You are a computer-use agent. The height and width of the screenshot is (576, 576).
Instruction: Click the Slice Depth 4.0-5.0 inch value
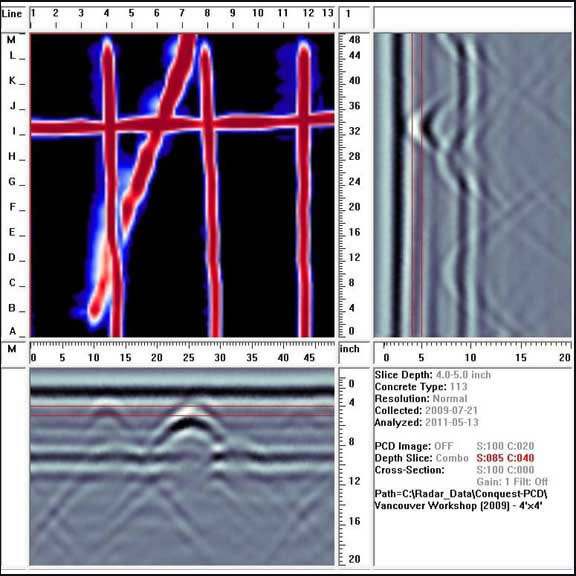pos(463,375)
